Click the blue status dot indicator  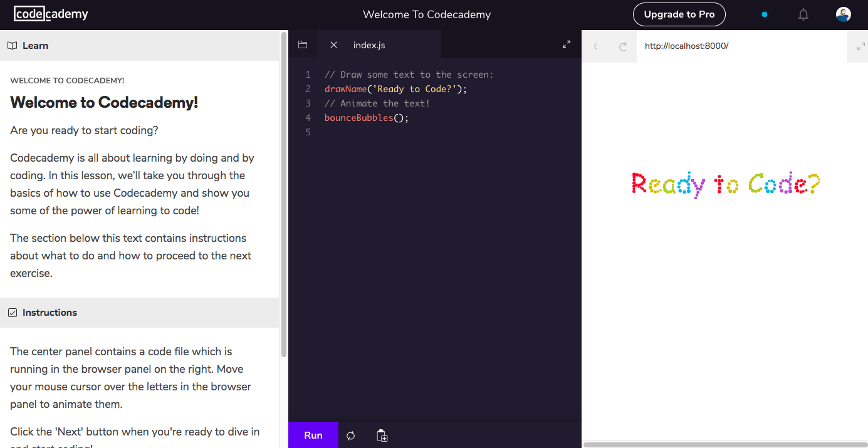(764, 14)
